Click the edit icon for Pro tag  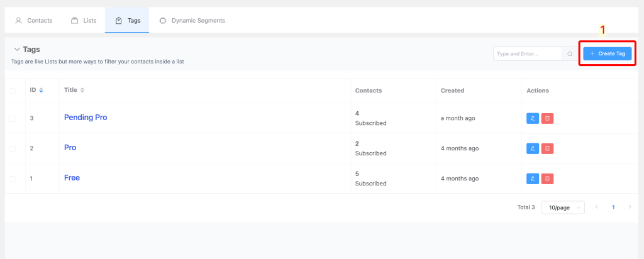click(532, 148)
